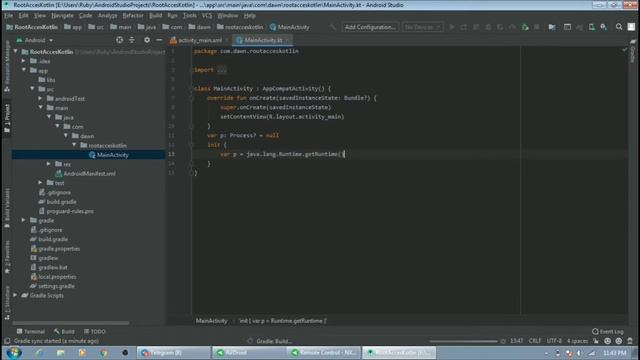
Task: Click the green Attach Debugger icon
Action: tap(525, 27)
